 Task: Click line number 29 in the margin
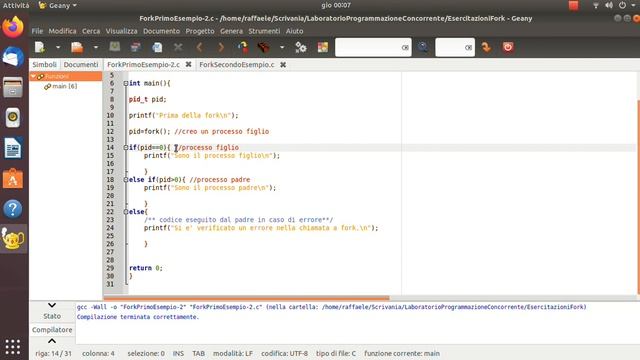click(x=110, y=268)
